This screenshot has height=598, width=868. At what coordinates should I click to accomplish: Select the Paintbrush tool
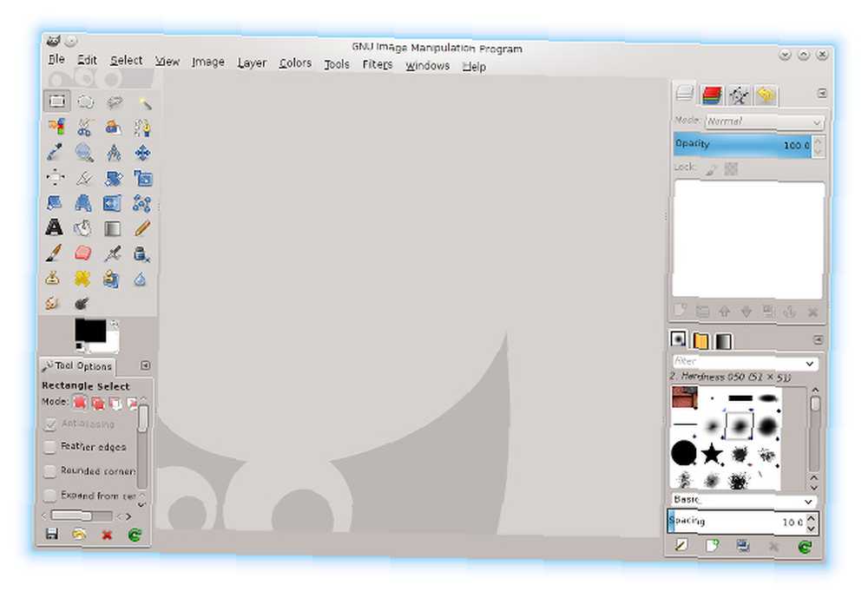pyautogui.click(x=53, y=253)
